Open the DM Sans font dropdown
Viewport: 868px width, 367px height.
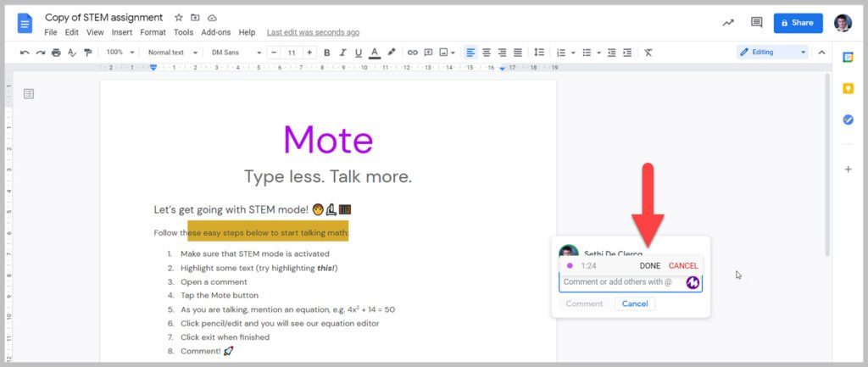[x=236, y=53]
